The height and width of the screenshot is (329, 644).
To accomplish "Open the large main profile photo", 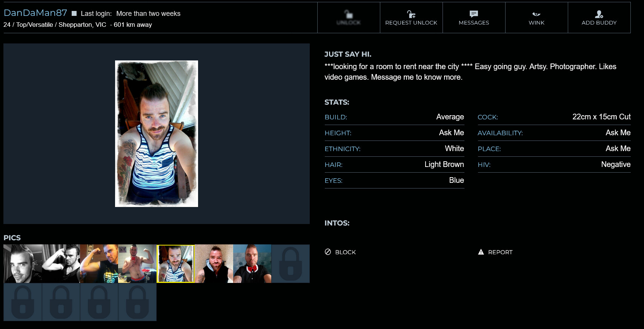I will point(157,134).
